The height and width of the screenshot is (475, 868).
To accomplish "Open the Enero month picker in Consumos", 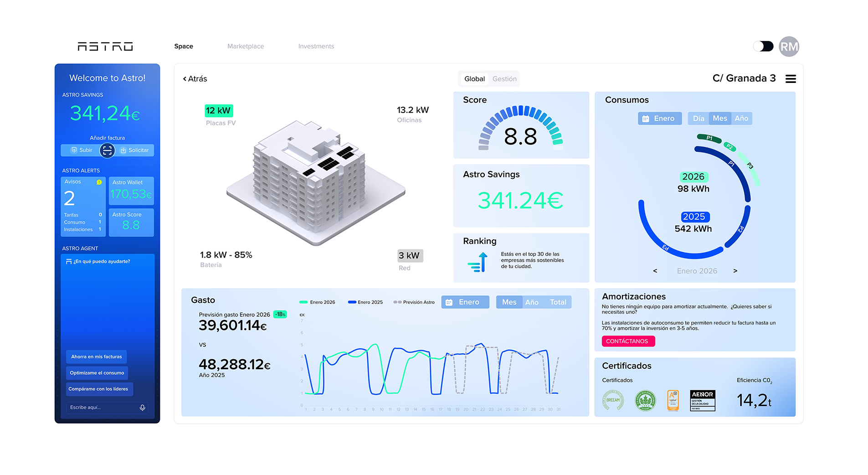I will click(659, 119).
